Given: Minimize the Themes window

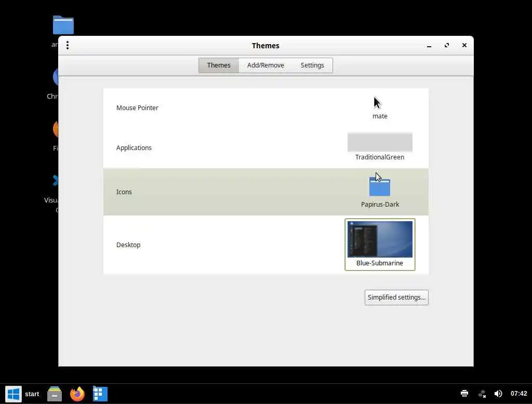Looking at the screenshot, I should pyautogui.click(x=429, y=46).
